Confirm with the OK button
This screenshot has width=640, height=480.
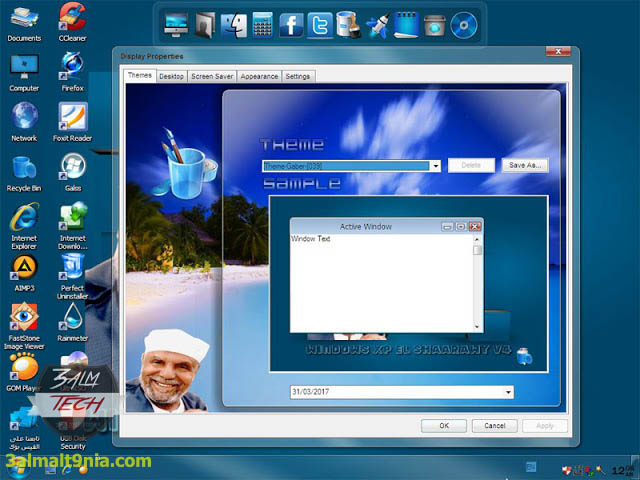pyautogui.click(x=444, y=426)
